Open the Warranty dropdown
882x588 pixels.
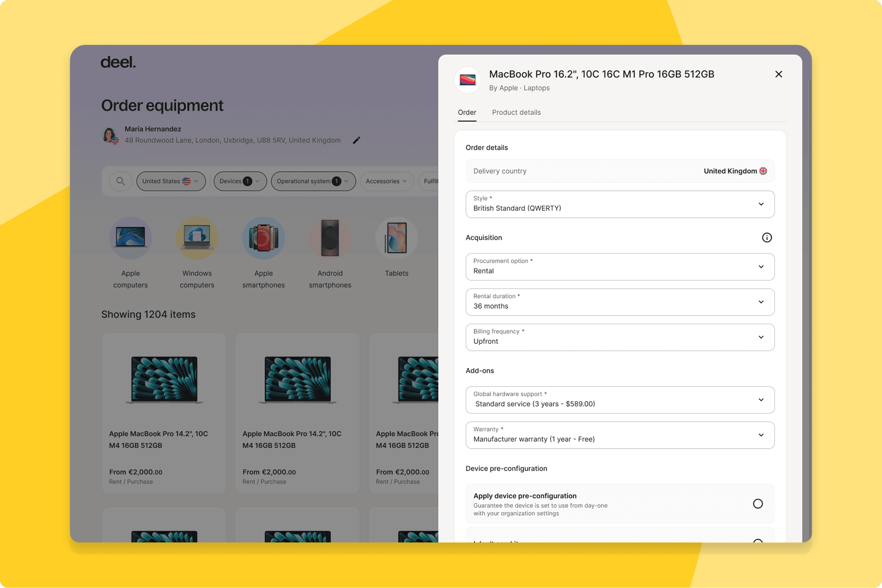pyautogui.click(x=620, y=435)
